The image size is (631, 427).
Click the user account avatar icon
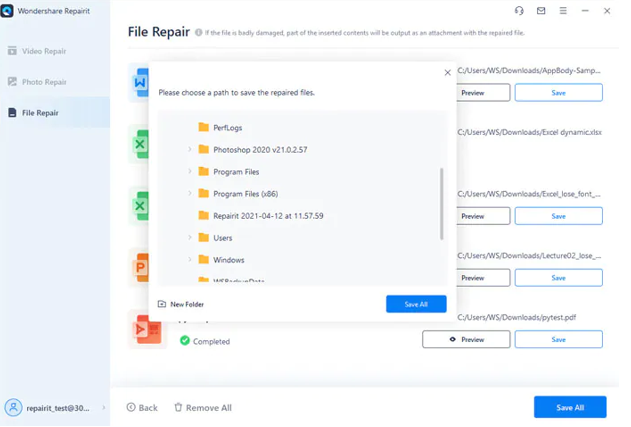[x=14, y=408]
